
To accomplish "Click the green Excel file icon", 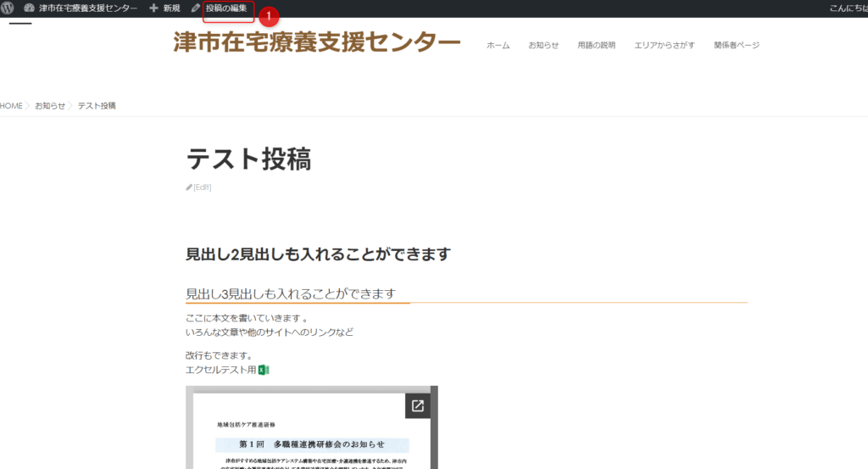I will point(264,370).
